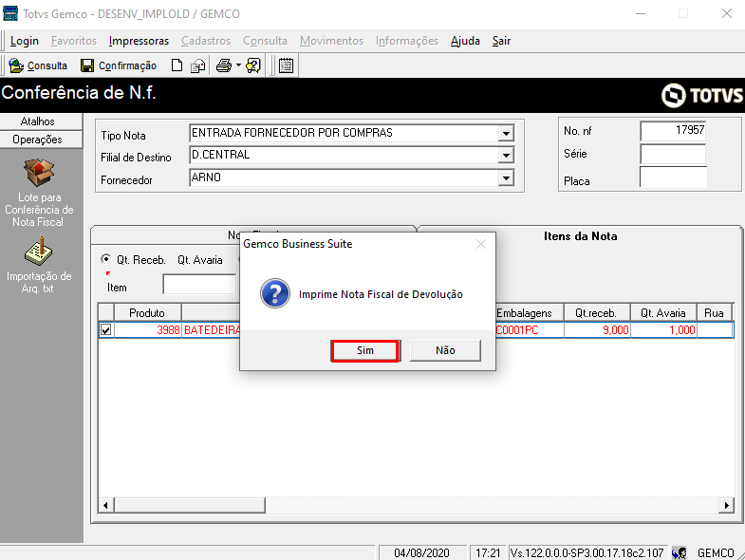The width and height of the screenshot is (745, 560).
Task: Click GEMCO label in status bar
Action: pos(716,552)
